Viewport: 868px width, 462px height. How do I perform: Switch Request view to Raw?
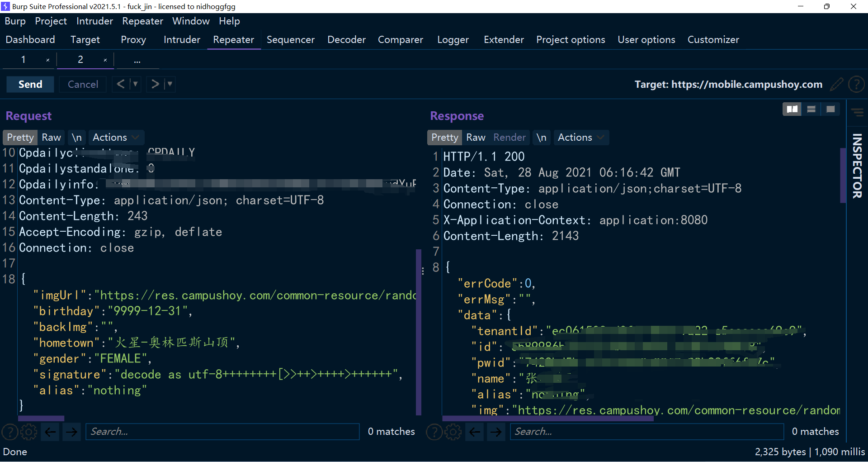point(51,138)
